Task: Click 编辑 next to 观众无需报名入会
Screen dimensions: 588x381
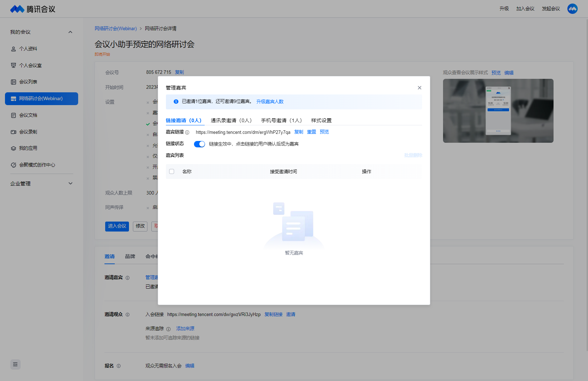Action: point(190,366)
